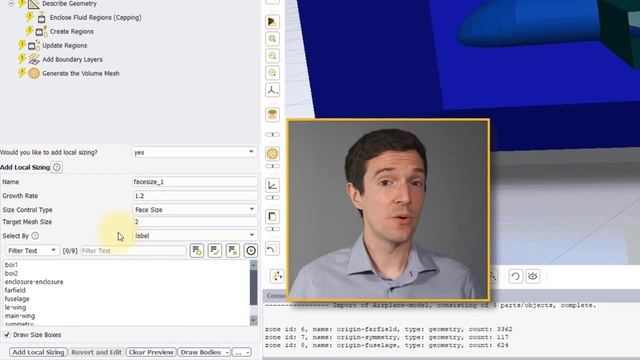The height and width of the screenshot is (360, 640).
Task: Click the Clear Preview button
Action: (151, 352)
